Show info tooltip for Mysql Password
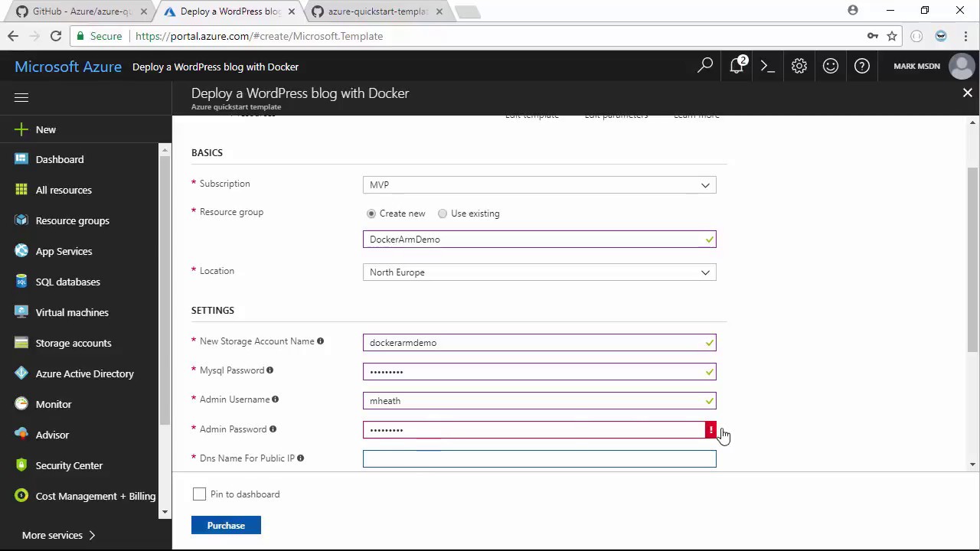This screenshot has height=551, width=980. tap(269, 370)
